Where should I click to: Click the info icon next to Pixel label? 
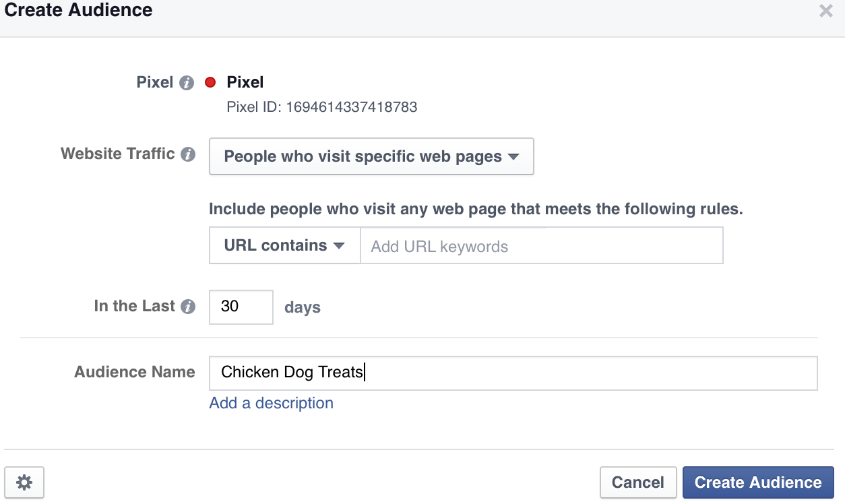(187, 83)
